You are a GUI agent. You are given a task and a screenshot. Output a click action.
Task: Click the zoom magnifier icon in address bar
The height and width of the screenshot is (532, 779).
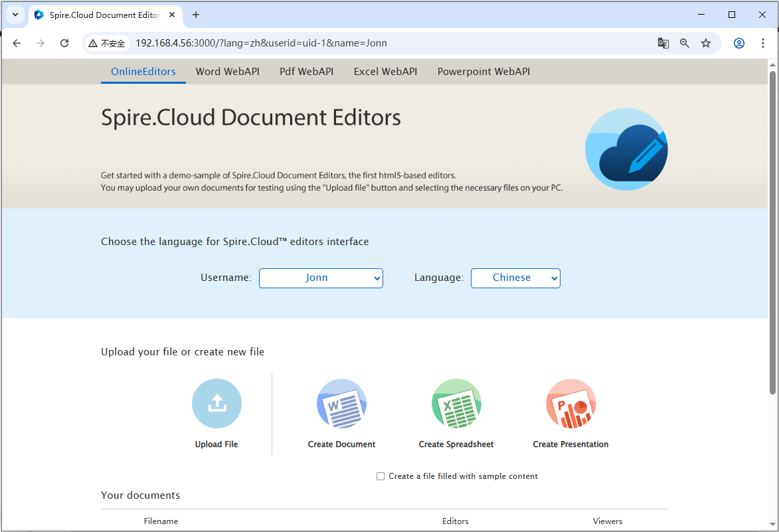coord(685,43)
